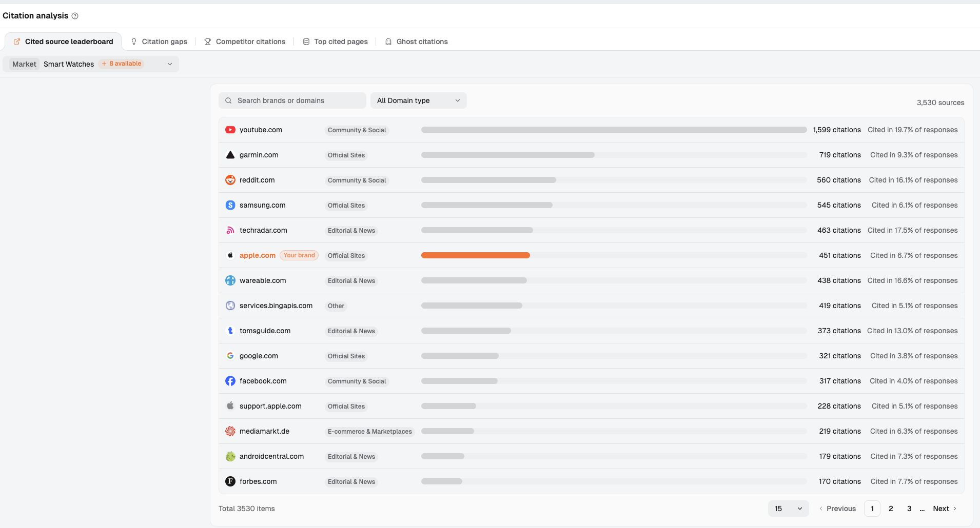
Task: Open the orange apple.com domain link
Action: [x=258, y=256]
